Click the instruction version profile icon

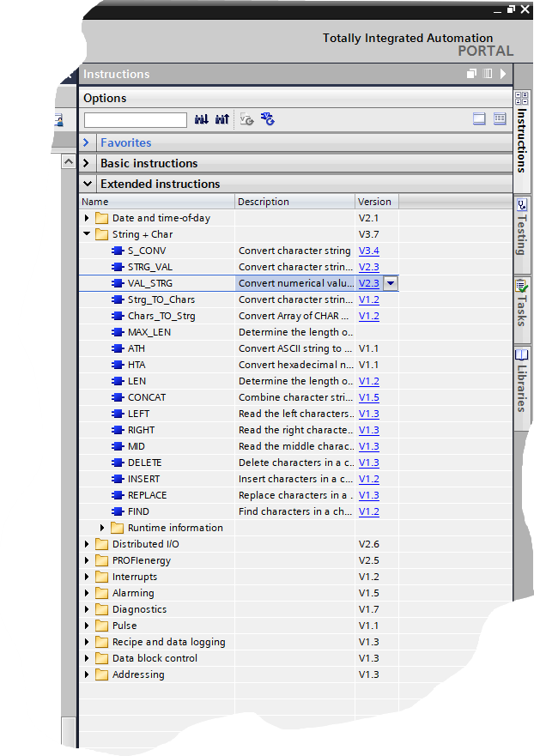(x=246, y=119)
